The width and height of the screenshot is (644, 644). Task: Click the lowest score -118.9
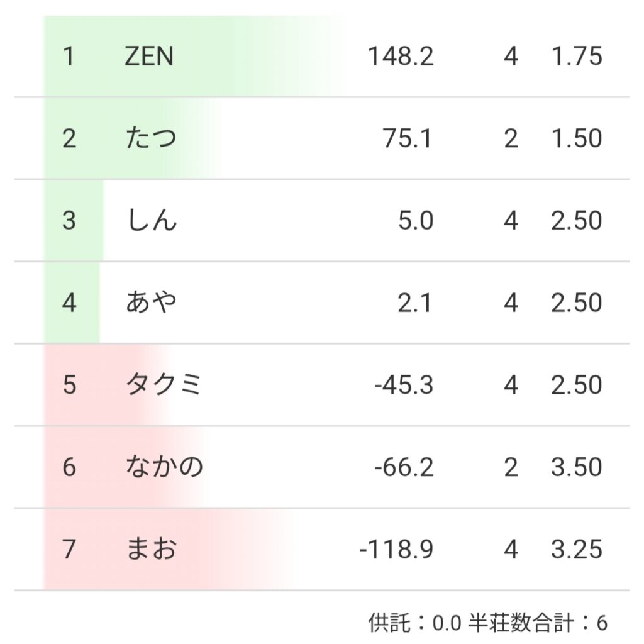[396, 550]
